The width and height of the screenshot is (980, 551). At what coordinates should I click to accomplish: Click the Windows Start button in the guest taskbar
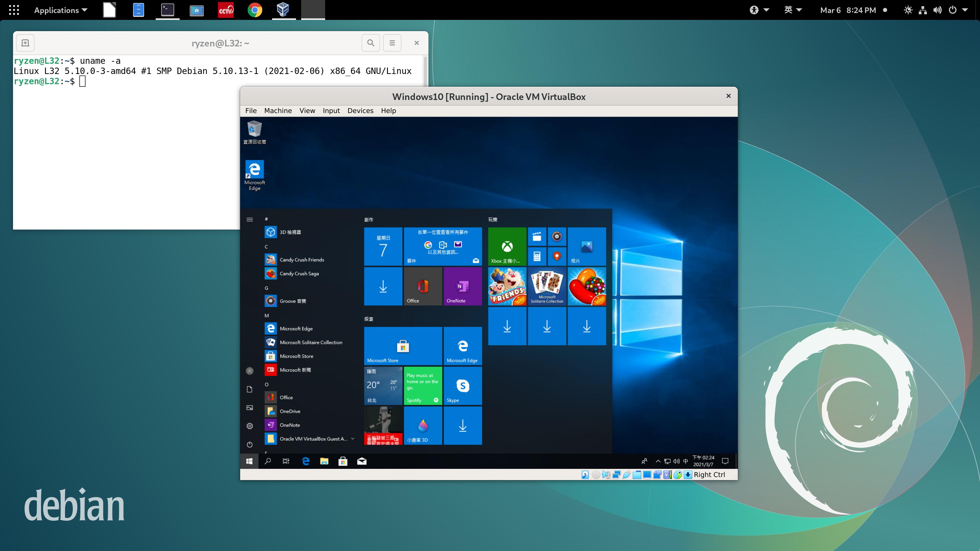pos(249,461)
